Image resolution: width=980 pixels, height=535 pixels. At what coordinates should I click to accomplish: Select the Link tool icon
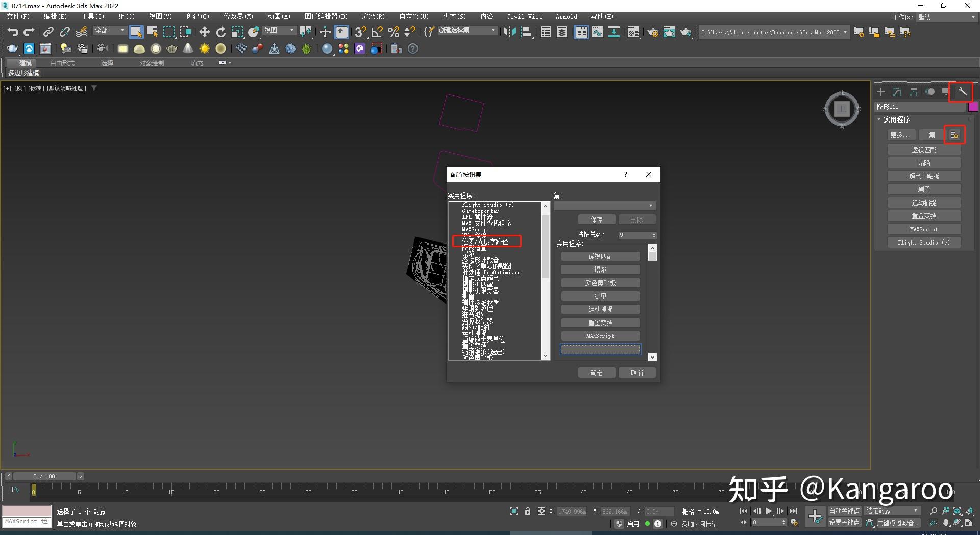point(48,32)
